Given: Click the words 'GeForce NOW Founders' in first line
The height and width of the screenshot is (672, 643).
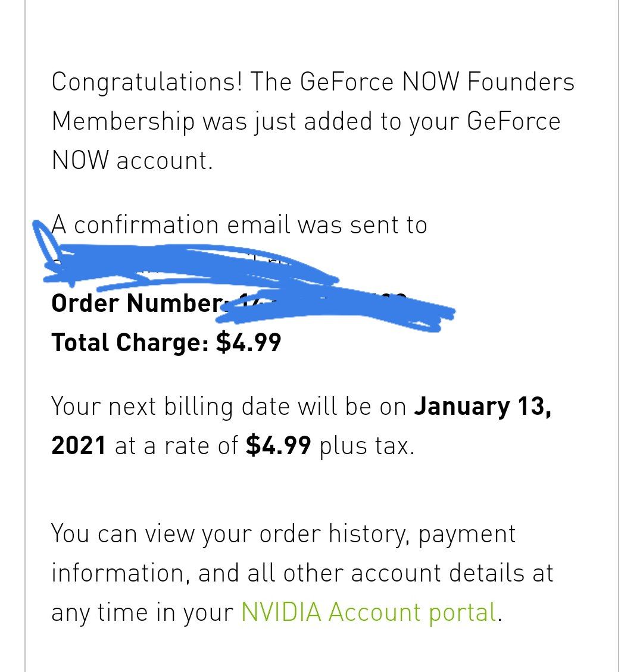Looking at the screenshot, I should [436, 82].
